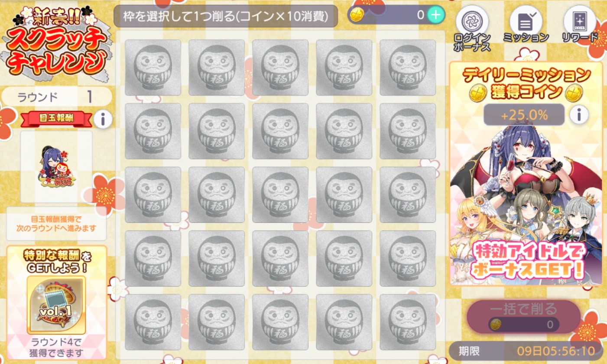Image resolution: width=607 pixels, height=364 pixels.
Task: Click info icon next to +25.0% bonus
Action: 579,115
